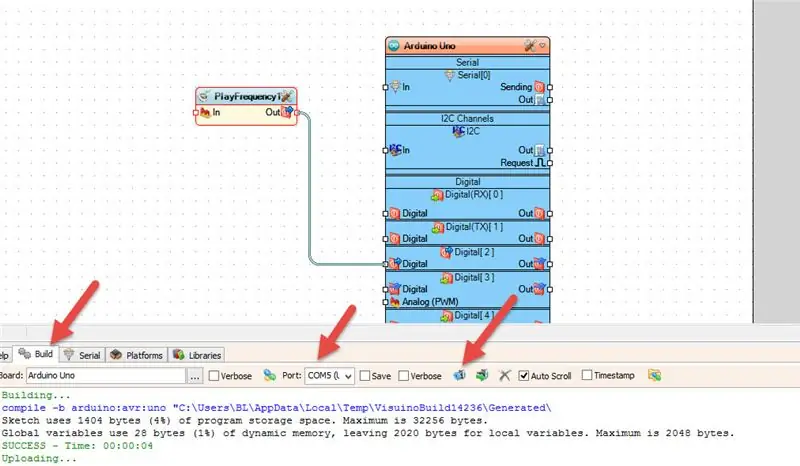Click the 'SUCCESS - Time: 00:00:04' line
Screen dimensions: 800x466
click(x=77, y=446)
